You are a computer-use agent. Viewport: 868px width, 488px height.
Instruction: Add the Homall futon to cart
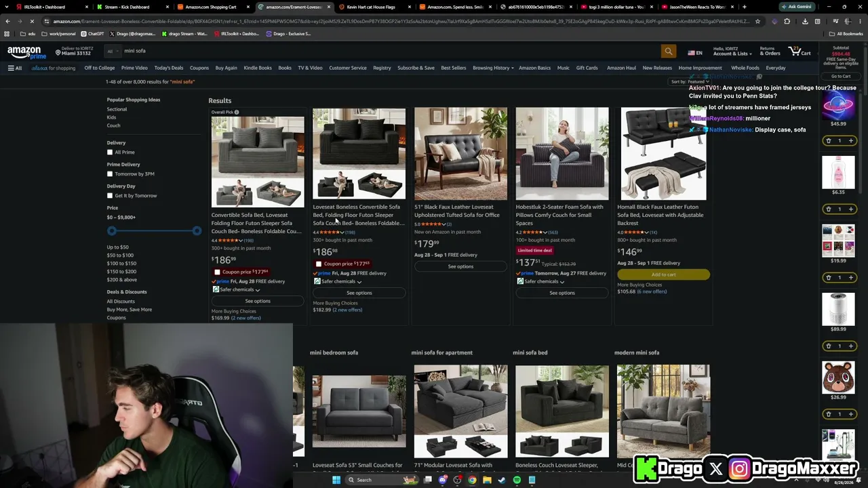(663, 274)
